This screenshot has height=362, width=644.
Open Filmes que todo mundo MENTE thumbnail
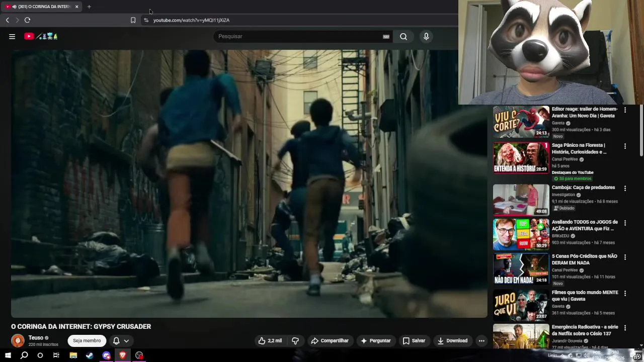(521, 305)
